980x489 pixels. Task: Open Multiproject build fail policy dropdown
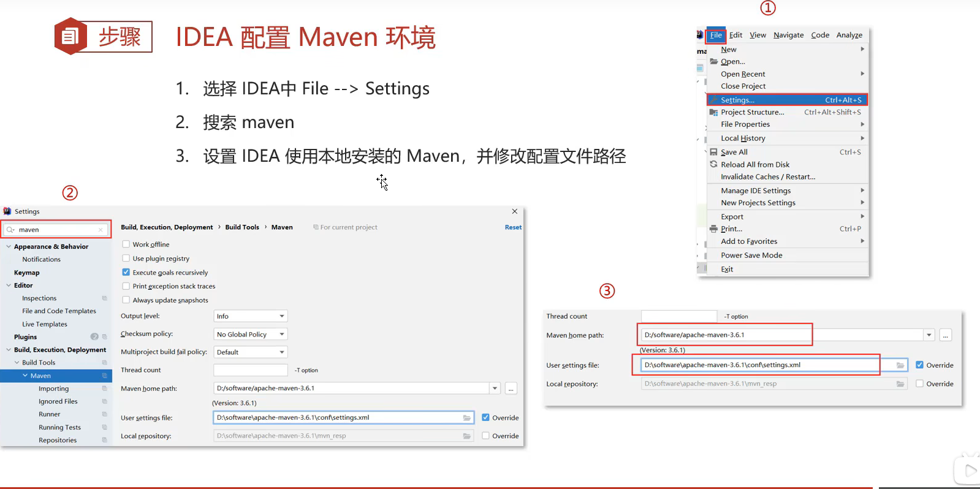coord(251,352)
